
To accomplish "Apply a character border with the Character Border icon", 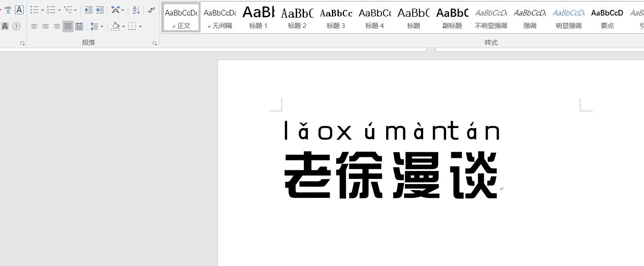I will 20,10.
